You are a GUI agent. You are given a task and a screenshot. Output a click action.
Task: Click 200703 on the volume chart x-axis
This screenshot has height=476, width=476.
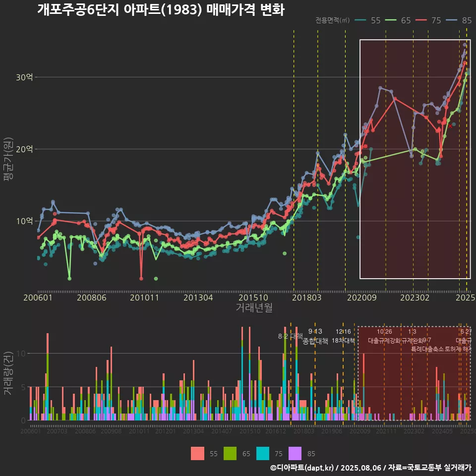(x=57, y=431)
